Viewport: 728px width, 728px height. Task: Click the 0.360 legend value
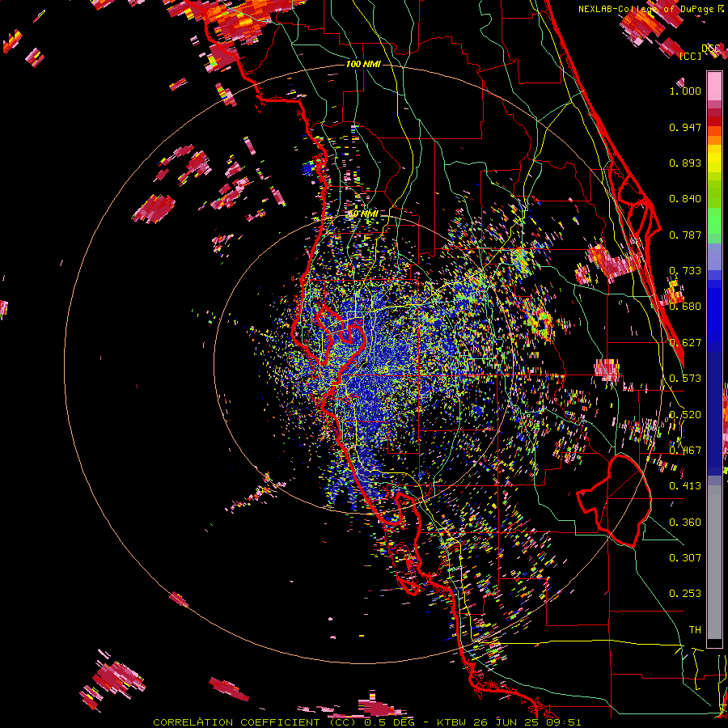click(685, 523)
